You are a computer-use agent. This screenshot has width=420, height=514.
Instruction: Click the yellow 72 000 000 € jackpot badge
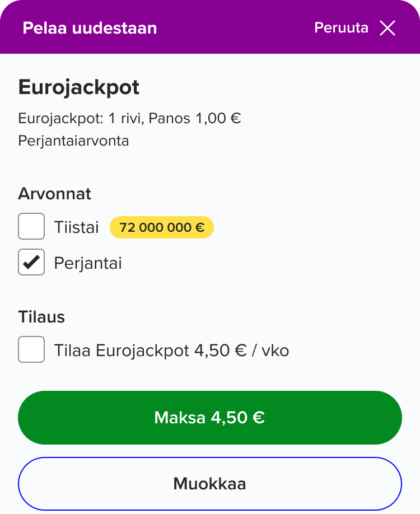[x=162, y=228]
